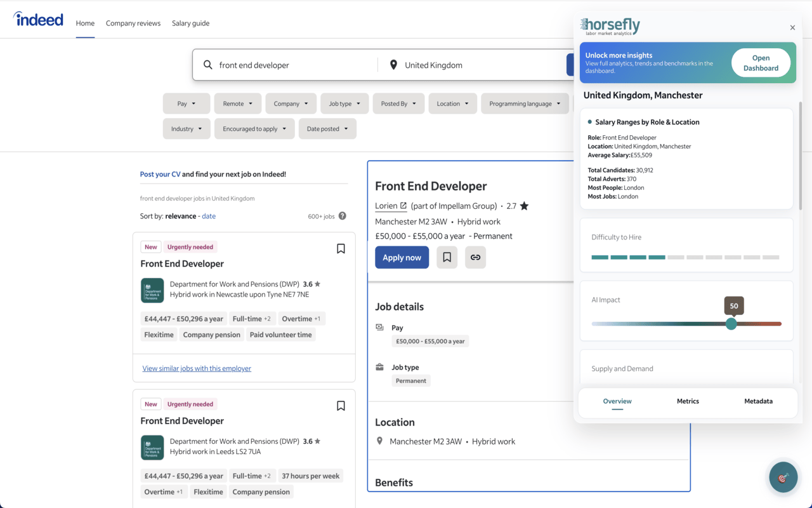Open the DWP logo on Leeds job card

[x=152, y=448]
